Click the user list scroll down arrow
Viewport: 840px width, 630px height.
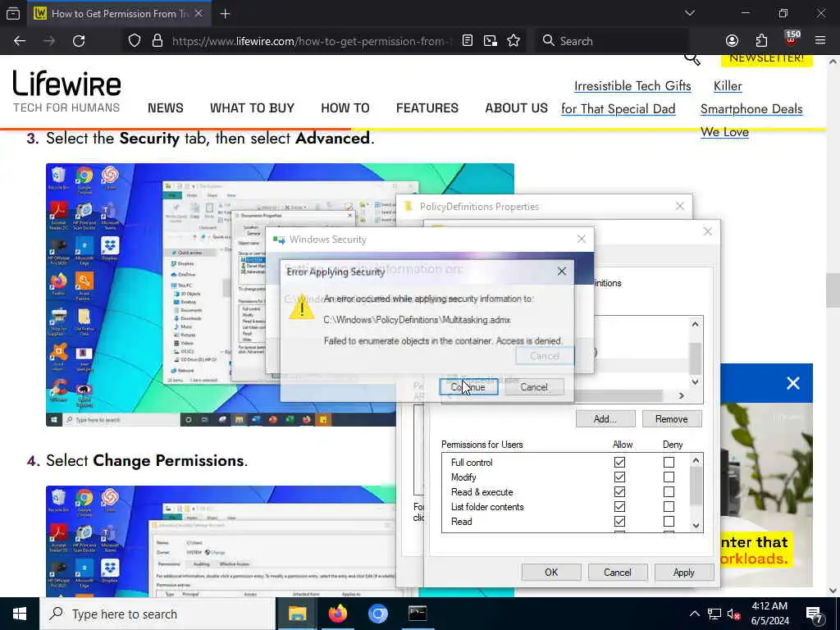click(695, 382)
